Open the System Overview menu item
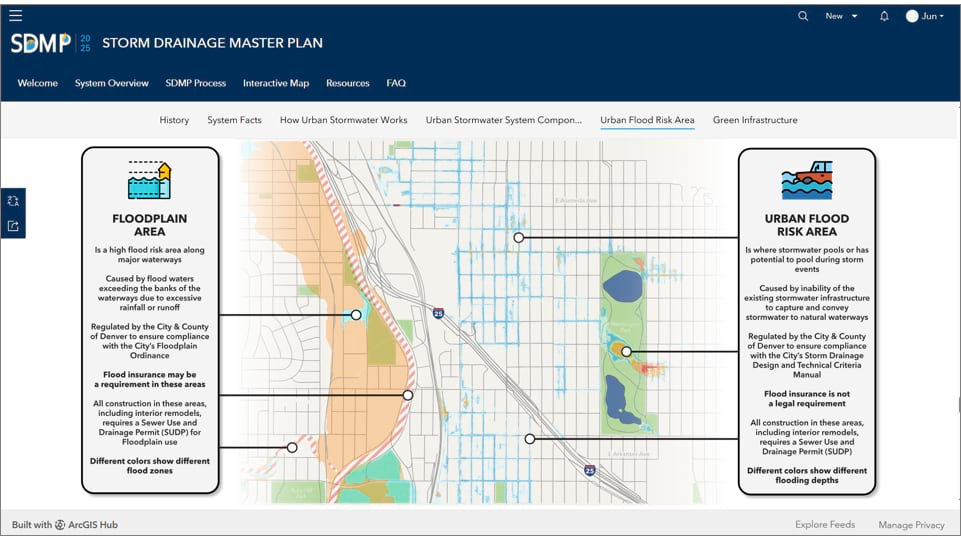This screenshot has height=541, width=961. click(112, 83)
